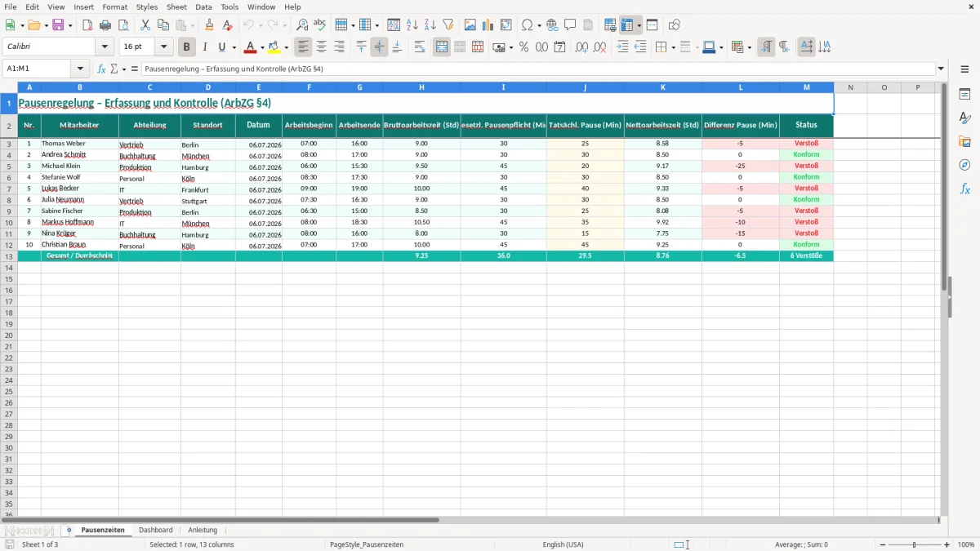Expand the formula bar input line
The width and height of the screenshot is (980, 551).
941,69
